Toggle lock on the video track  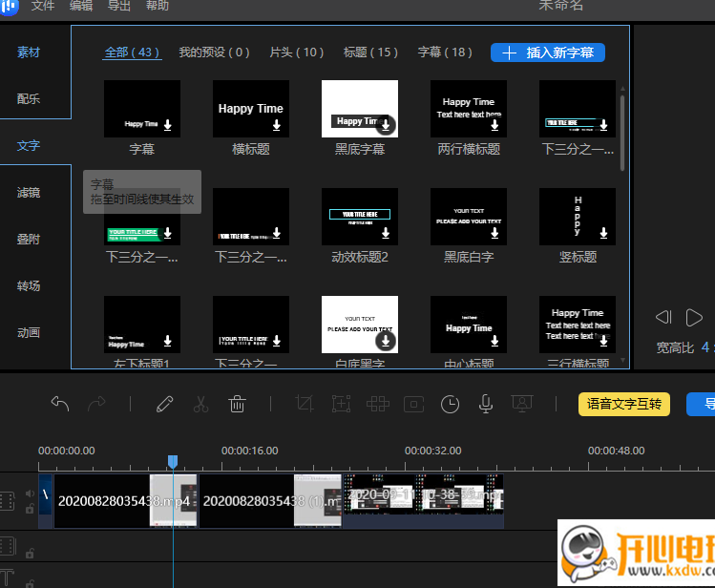coord(30,510)
